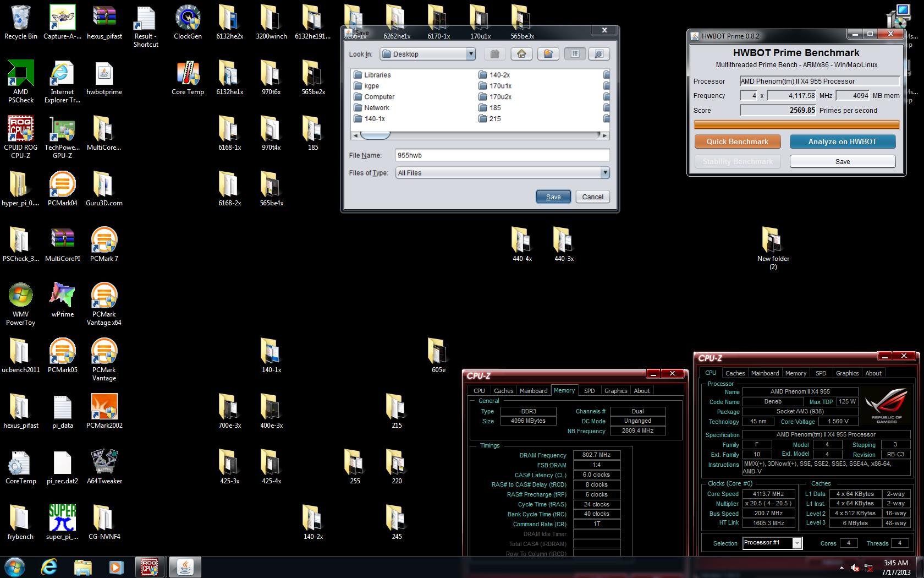Cancel the Save dialog
The height and width of the screenshot is (578, 924).
(592, 197)
